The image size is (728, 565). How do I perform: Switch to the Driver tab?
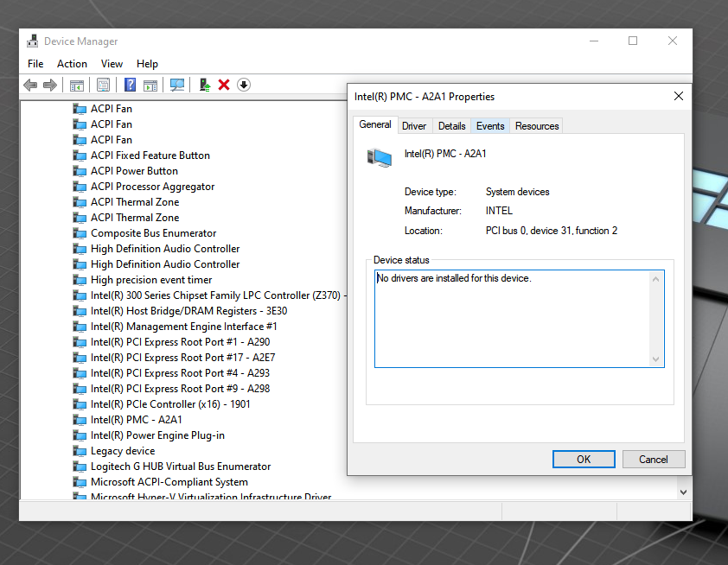(414, 126)
